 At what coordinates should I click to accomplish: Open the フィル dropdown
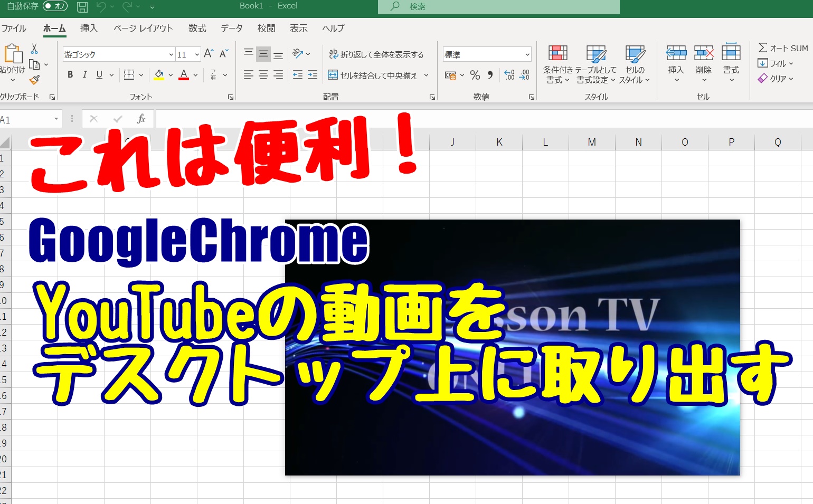pyautogui.click(x=776, y=63)
